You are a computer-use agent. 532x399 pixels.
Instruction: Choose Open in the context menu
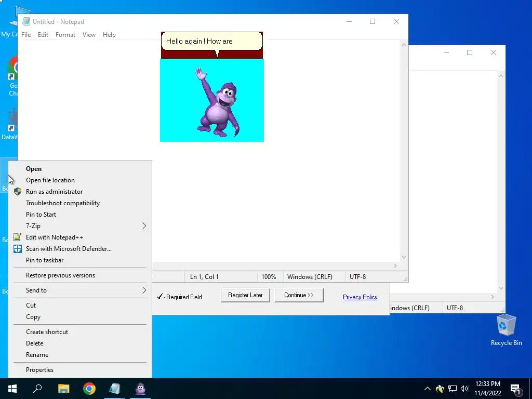pos(80,169)
